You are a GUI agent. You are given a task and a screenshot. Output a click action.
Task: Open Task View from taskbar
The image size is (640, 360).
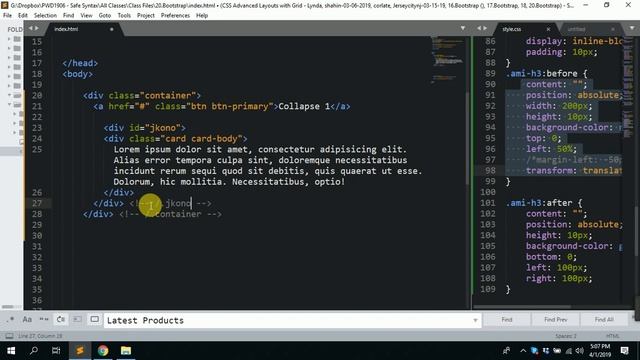point(56,351)
